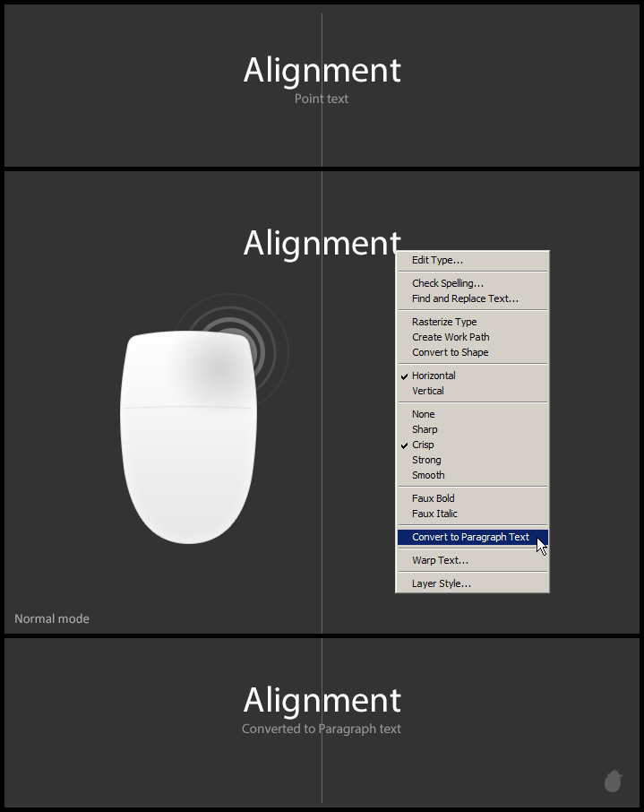Open Layer Style options
Image resolution: width=644 pixels, height=812 pixels.
tap(442, 583)
